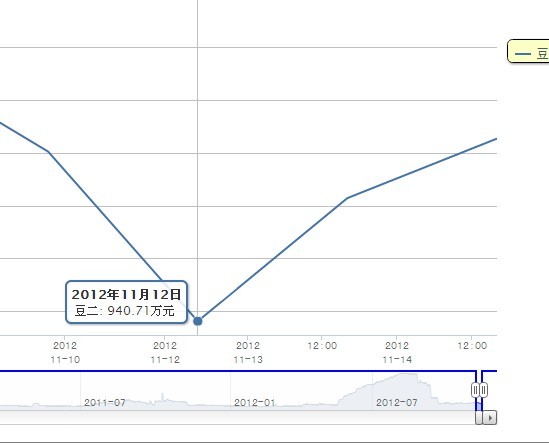
Task: Grab the left navigator range handle
Action: coord(475,390)
